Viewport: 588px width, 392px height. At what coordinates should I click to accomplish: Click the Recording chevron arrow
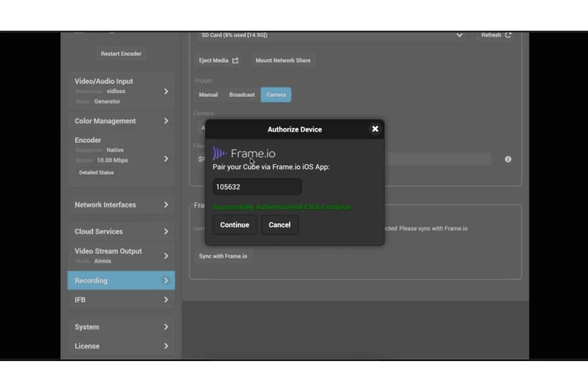[x=166, y=280]
